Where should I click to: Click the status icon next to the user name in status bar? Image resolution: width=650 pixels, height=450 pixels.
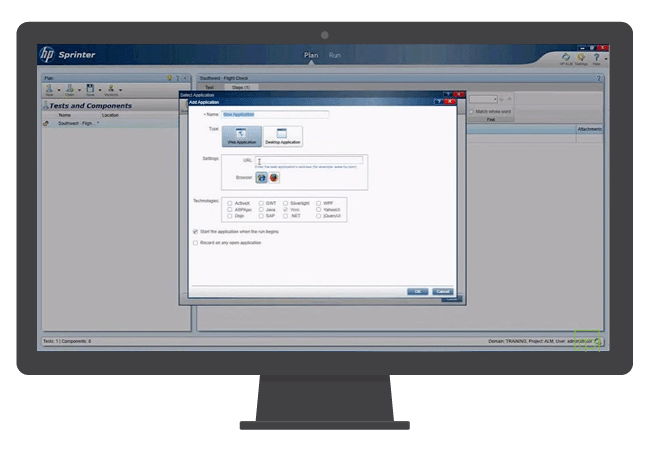[x=597, y=341]
